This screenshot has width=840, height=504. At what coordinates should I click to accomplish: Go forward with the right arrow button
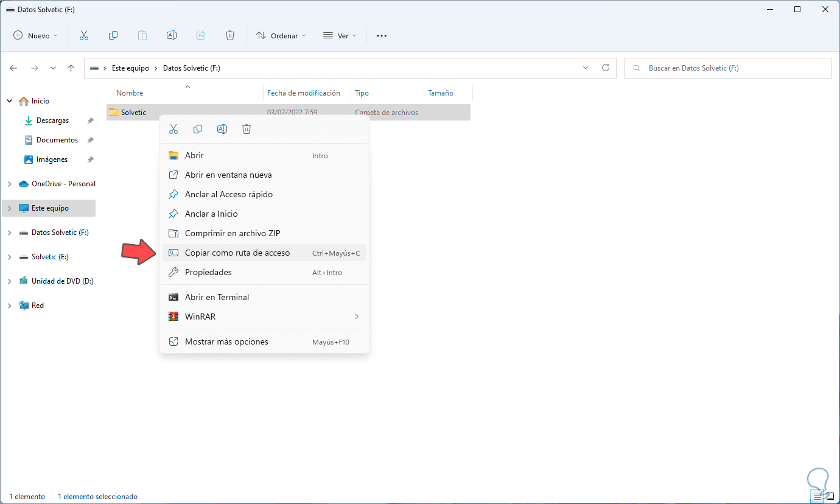click(35, 68)
